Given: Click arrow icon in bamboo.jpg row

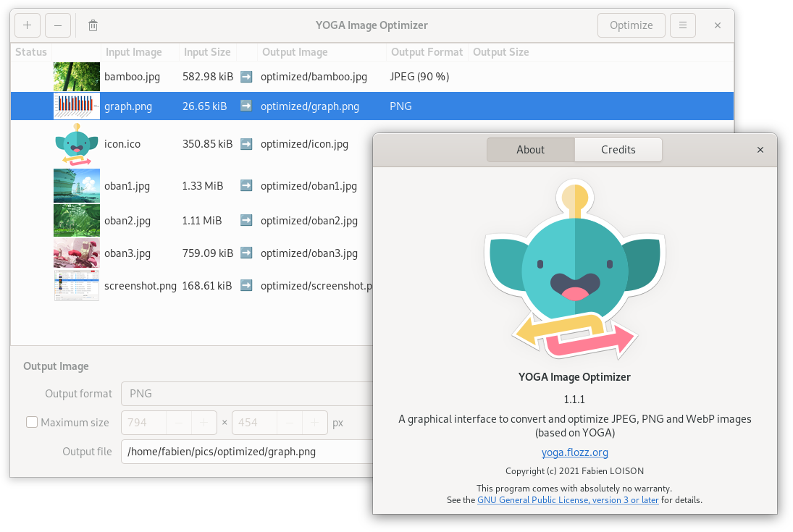Looking at the screenshot, I should coord(246,76).
